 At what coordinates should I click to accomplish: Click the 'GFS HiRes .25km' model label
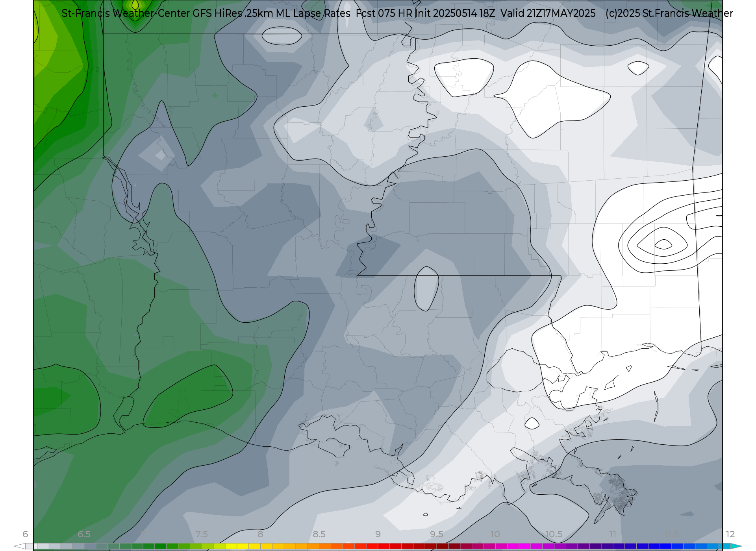point(233,13)
